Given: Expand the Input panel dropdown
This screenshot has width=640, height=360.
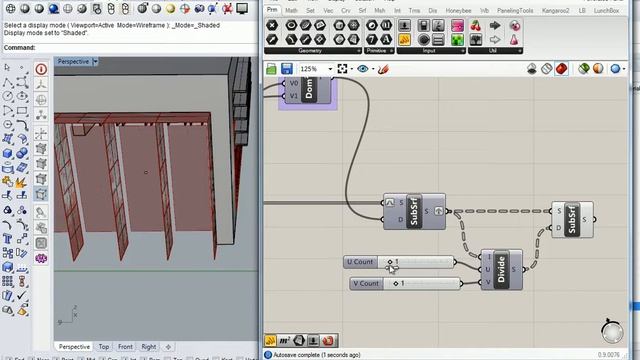Looking at the screenshot, I should pos(462,51).
